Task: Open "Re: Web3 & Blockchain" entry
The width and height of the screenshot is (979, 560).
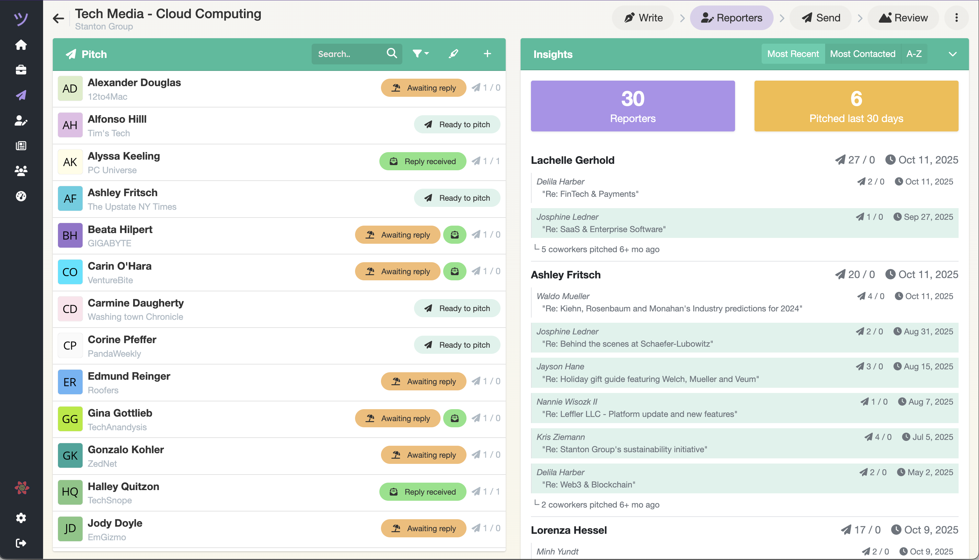Action: tap(744, 478)
